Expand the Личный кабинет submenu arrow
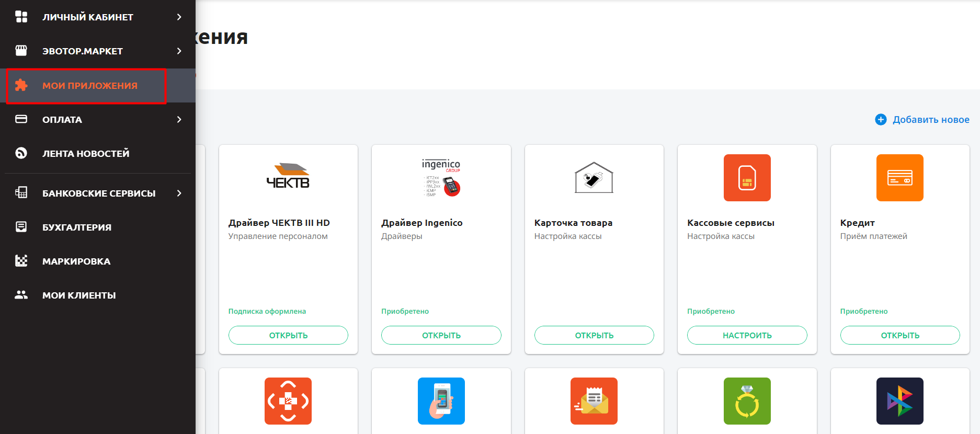 point(179,17)
